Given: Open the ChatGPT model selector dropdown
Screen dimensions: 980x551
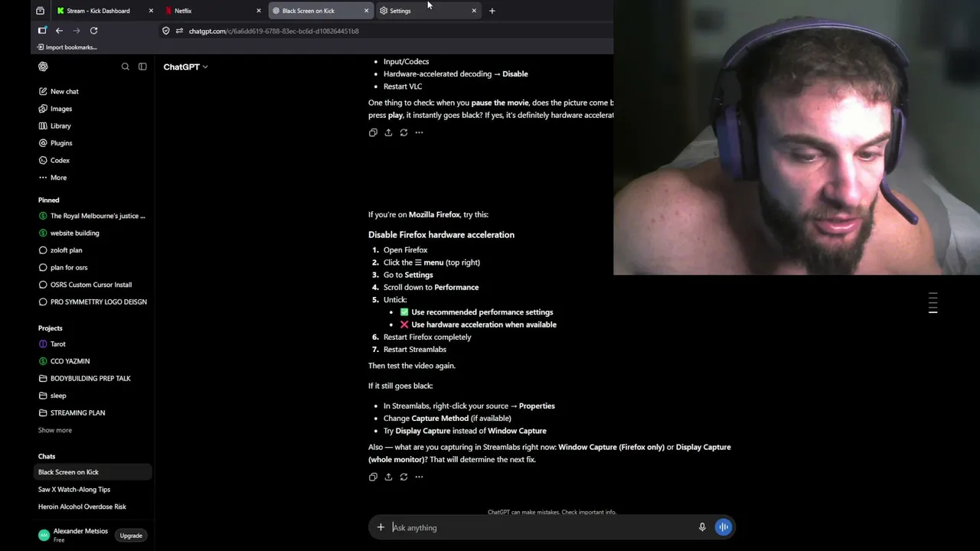Looking at the screenshot, I should coord(185,67).
